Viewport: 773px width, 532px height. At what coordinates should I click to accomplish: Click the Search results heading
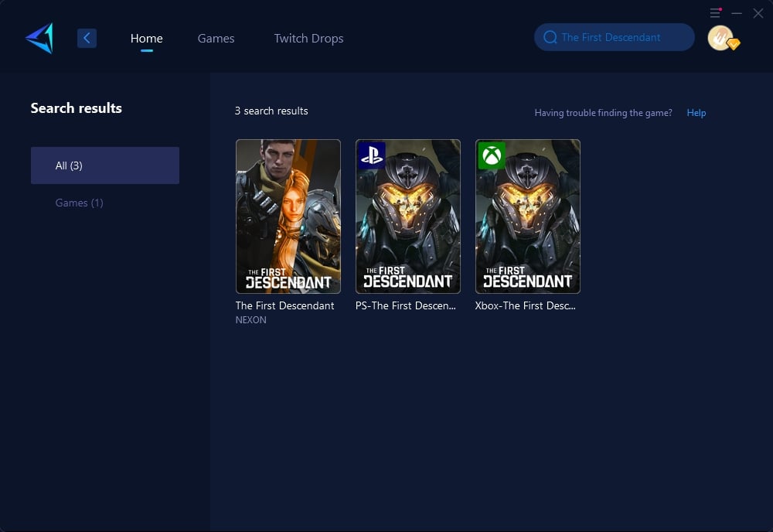(x=77, y=108)
